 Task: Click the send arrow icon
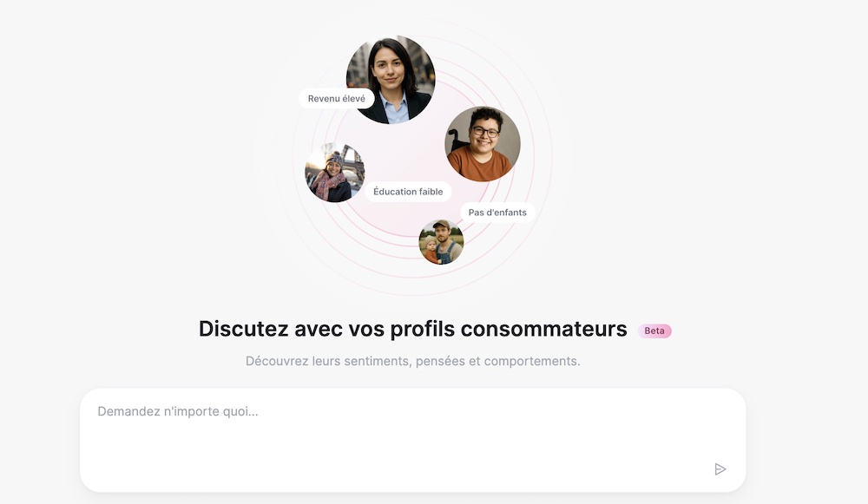pyautogui.click(x=720, y=469)
